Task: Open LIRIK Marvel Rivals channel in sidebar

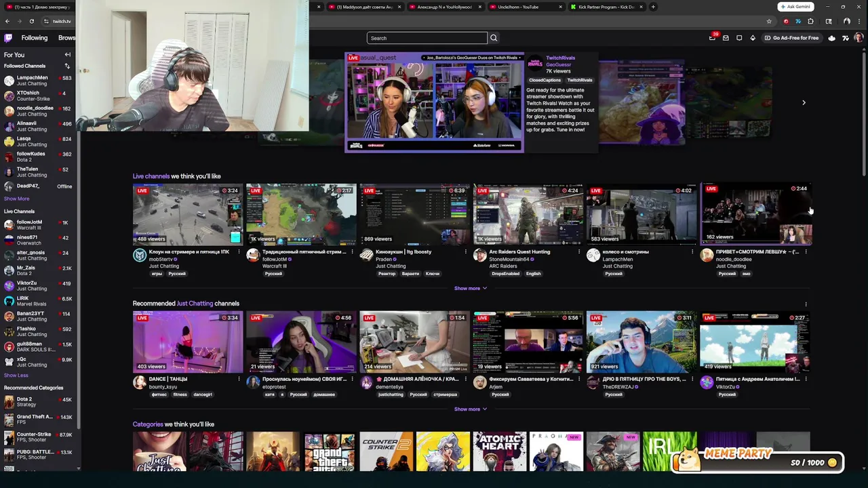Action: point(38,301)
